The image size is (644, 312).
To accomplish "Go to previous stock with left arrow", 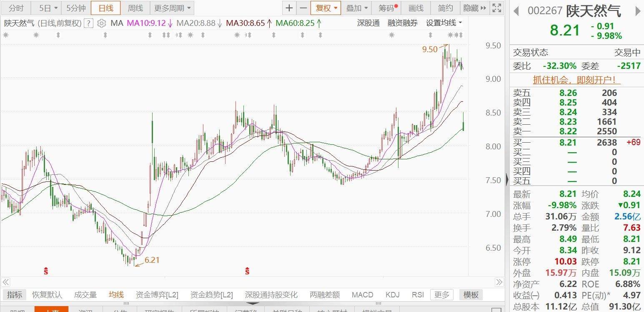I will 516,11.
